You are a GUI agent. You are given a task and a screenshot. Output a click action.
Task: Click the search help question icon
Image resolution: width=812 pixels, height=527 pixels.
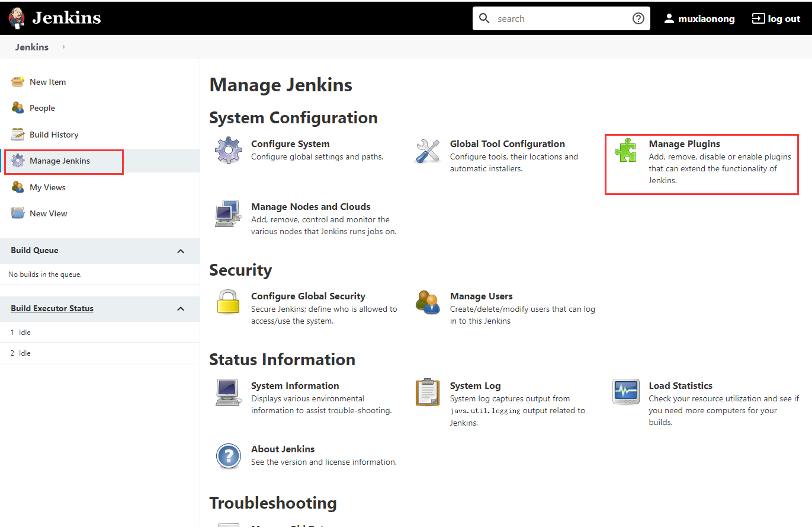[x=638, y=18]
